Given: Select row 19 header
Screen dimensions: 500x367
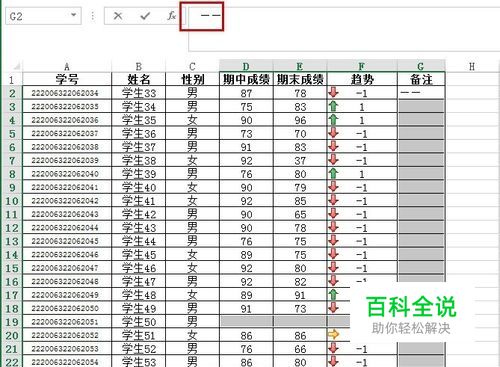Looking at the screenshot, I should (12, 322).
